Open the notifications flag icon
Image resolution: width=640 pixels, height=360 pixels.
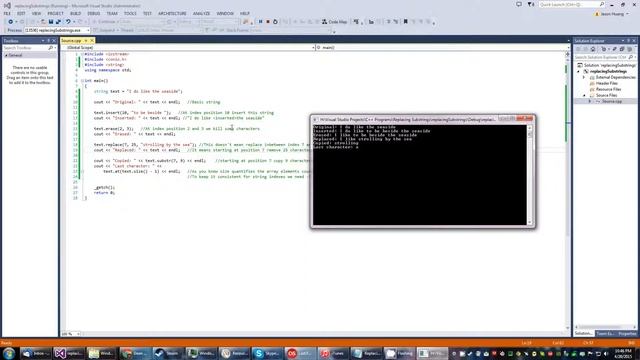pyautogui.click(x=531, y=4)
